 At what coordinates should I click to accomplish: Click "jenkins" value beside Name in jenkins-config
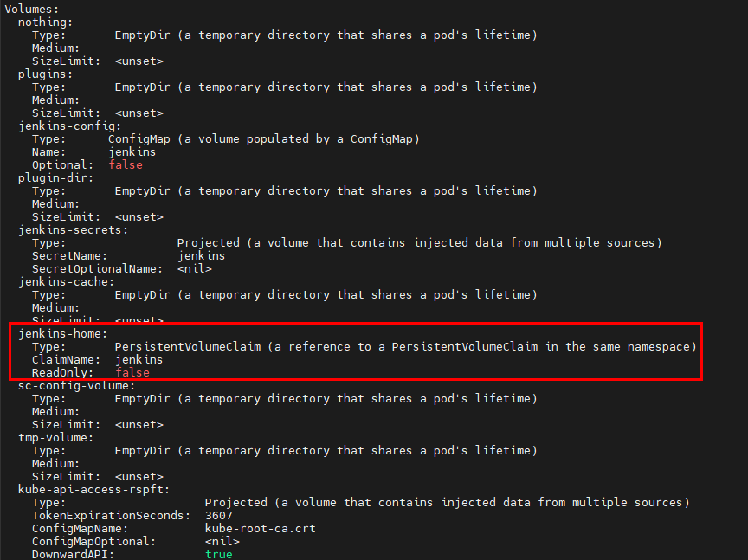[132, 152]
